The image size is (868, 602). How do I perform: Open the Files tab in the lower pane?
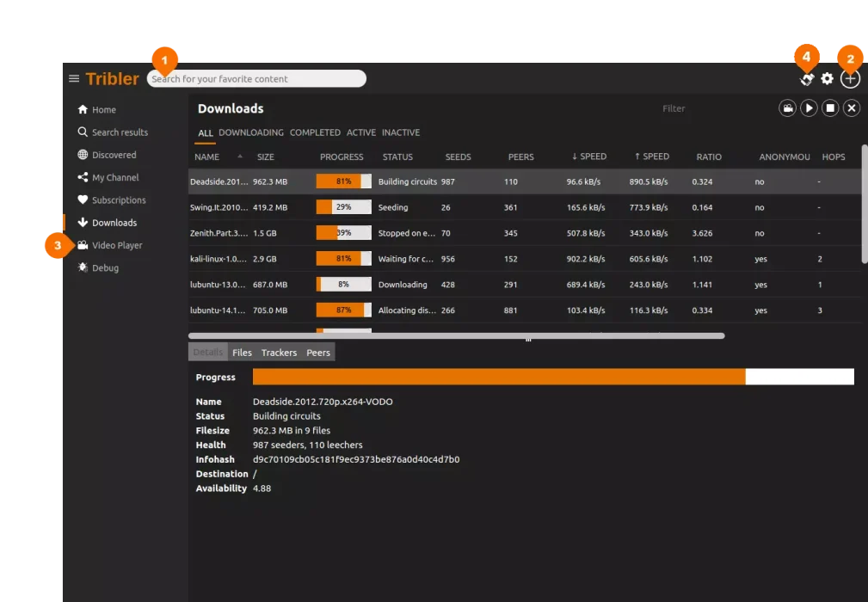pos(242,353)
